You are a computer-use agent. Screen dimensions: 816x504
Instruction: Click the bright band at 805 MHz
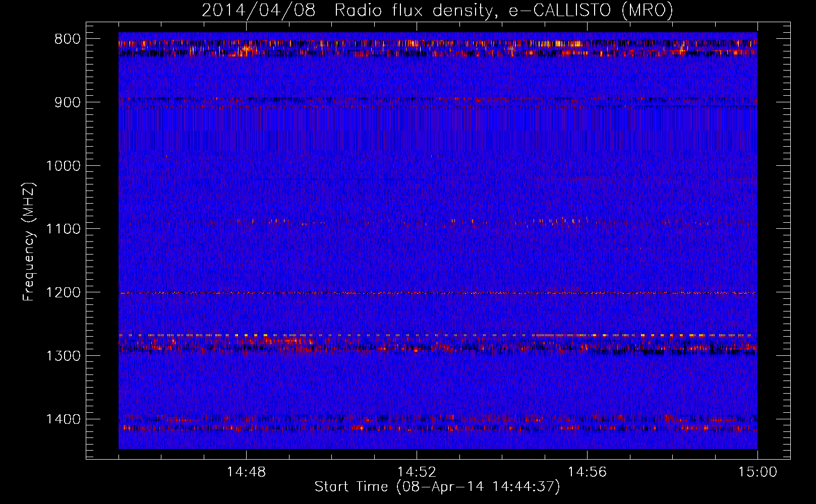(x=438, y=44)
